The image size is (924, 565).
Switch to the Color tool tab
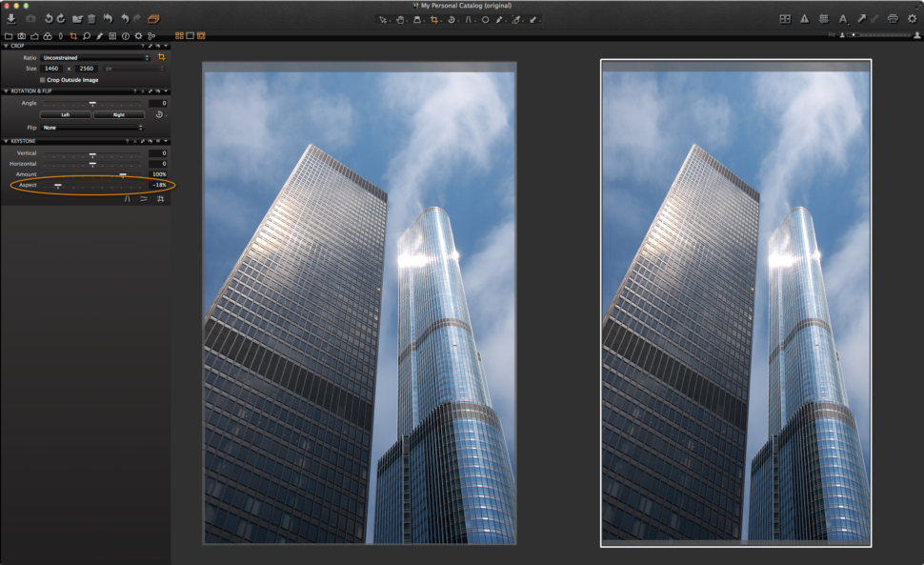point(48,34)
